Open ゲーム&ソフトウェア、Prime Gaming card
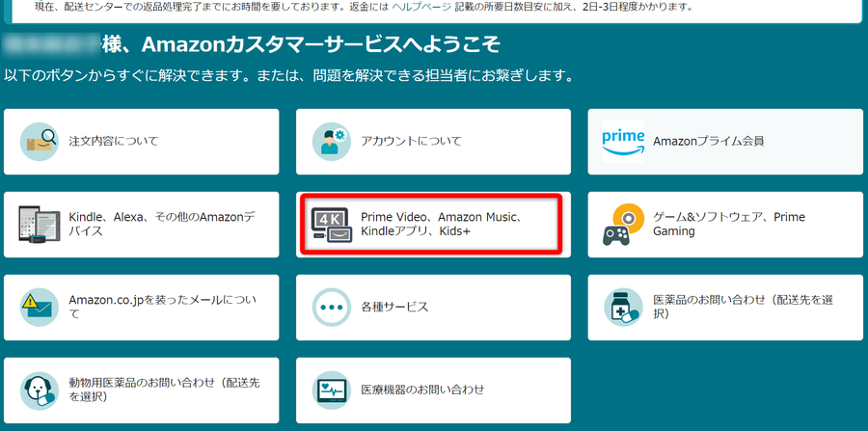 [725, 225]
